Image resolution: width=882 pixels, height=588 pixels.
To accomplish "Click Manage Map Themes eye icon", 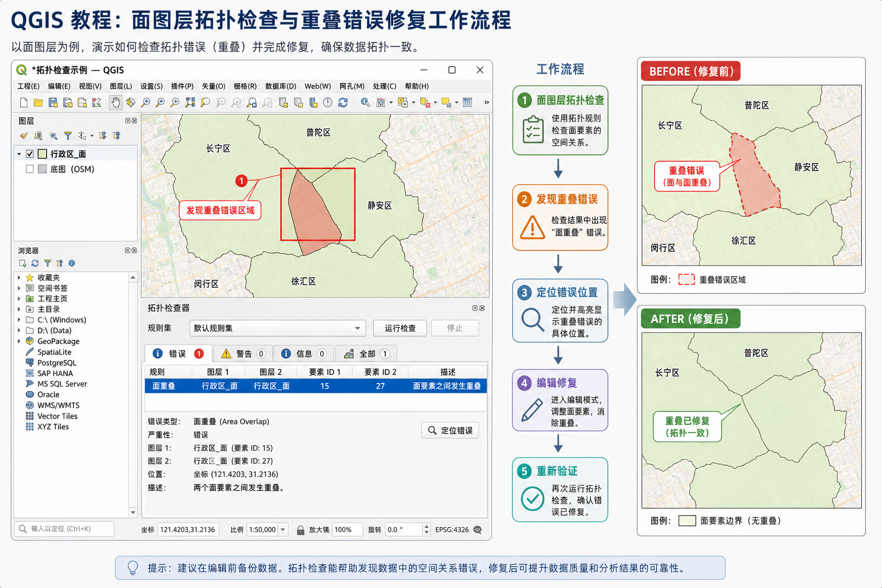I will [x=53, y=136].
